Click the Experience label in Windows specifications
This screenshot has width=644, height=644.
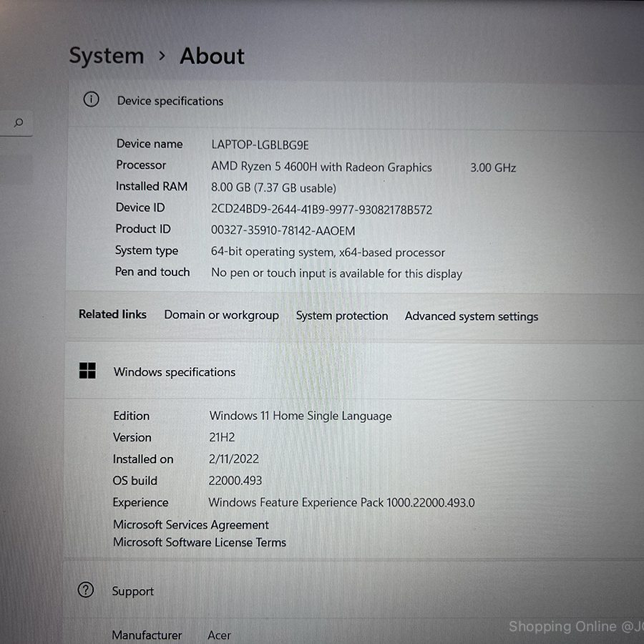click(x=140, y=502)
